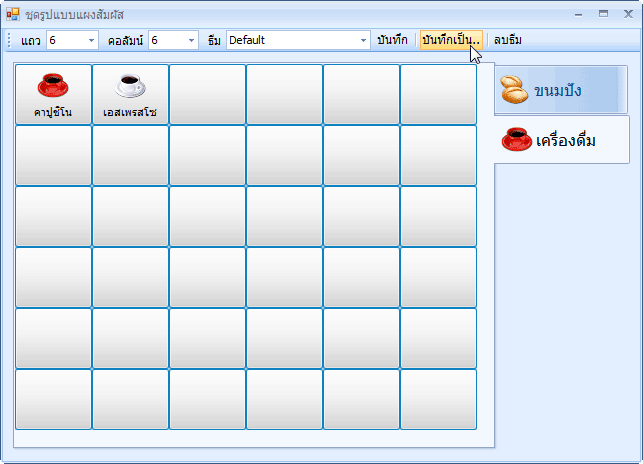This screenshot has width=643, height=464.
Task: Click the white espresso cup icon
Action: (130, 86)
